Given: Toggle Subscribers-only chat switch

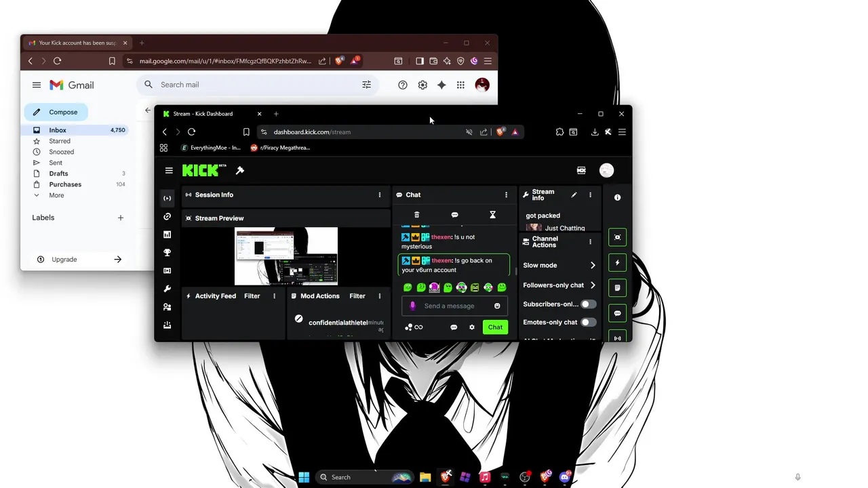Looking at the screenshot, I should [589, 304].
